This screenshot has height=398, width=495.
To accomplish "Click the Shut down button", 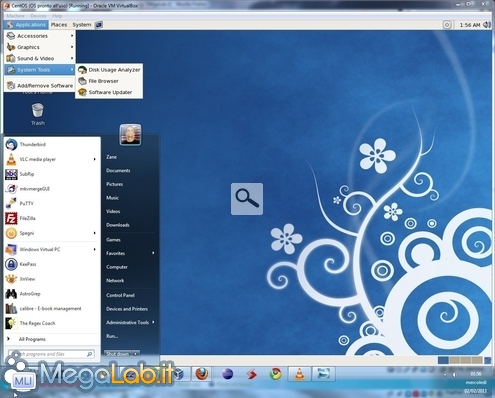I will pos(118,354).
